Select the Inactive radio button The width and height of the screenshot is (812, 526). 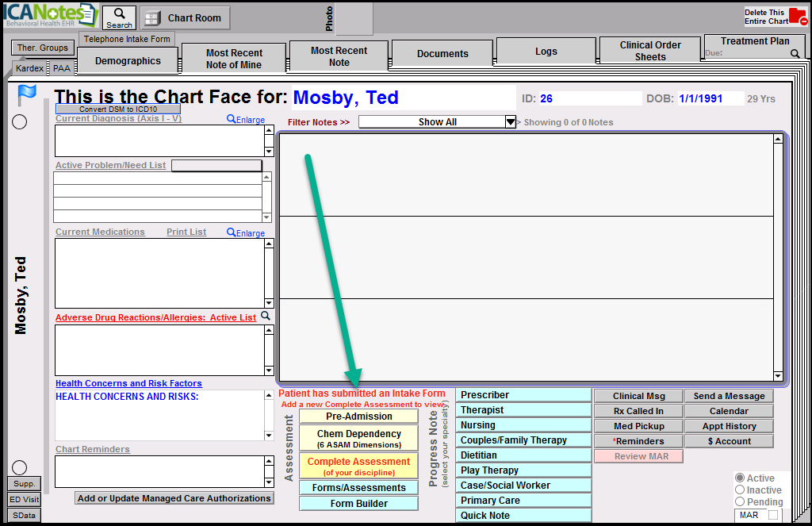(740, 490)
